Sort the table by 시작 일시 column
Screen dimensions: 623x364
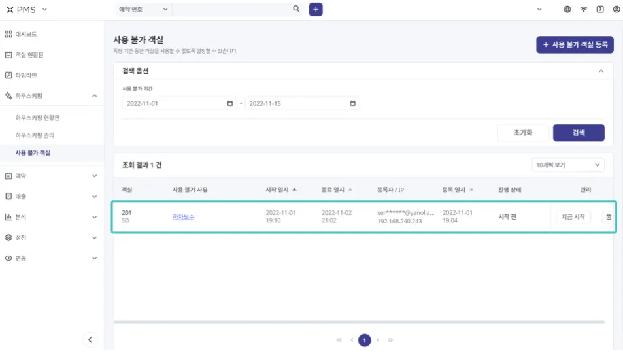[281, 190]
